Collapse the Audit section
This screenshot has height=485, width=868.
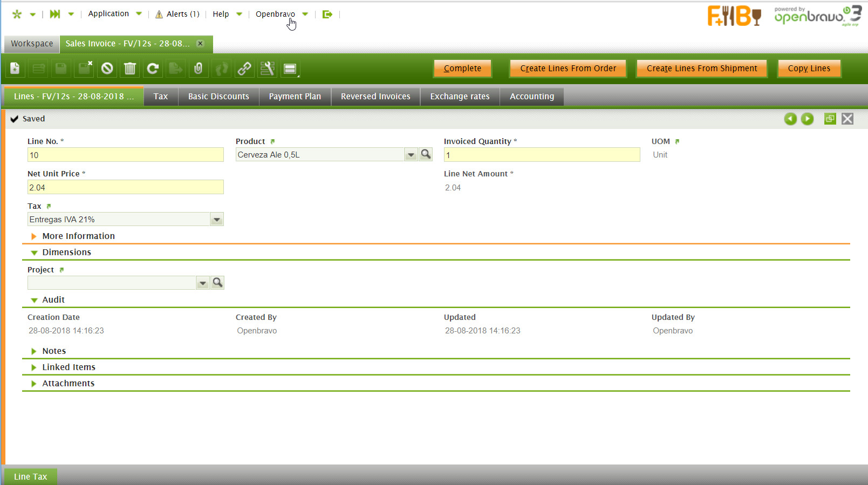click(x=53, y=299)
